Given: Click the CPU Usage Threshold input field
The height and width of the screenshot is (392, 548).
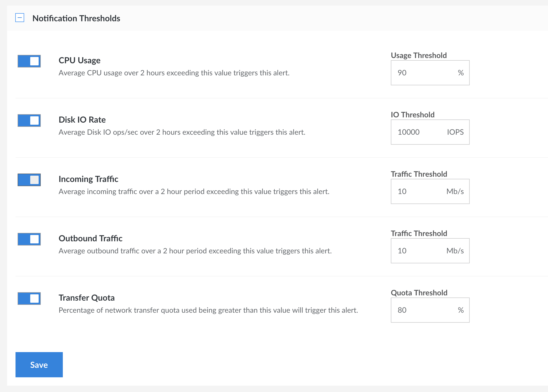Looking at the screenshot, I should pyautogui.click(x=423, y=73).
